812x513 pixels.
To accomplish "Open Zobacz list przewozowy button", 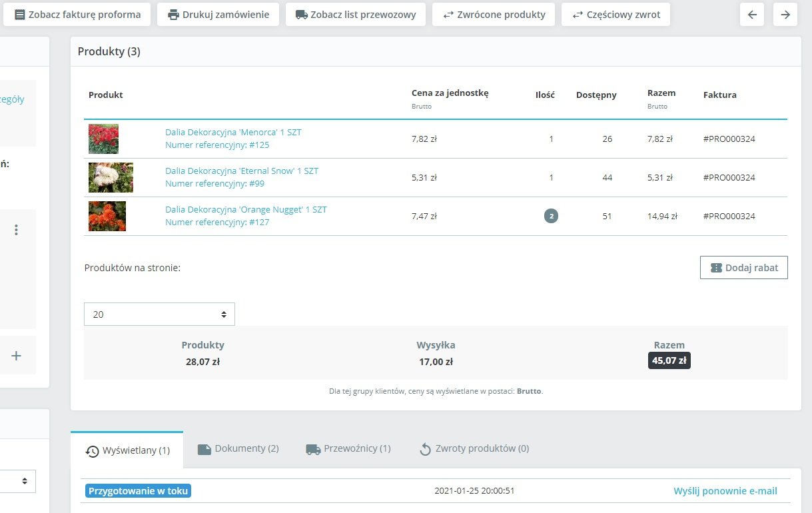I will coord(356,14).
